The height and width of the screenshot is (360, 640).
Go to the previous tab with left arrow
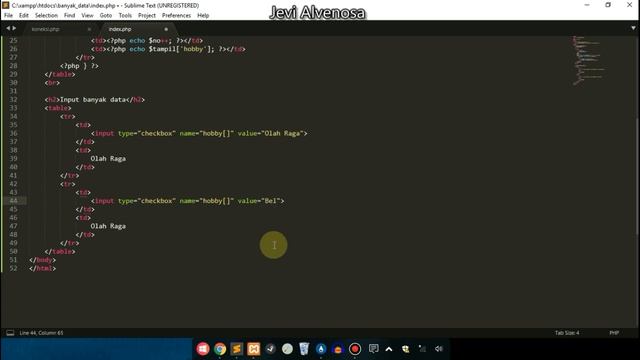(7, 28)
